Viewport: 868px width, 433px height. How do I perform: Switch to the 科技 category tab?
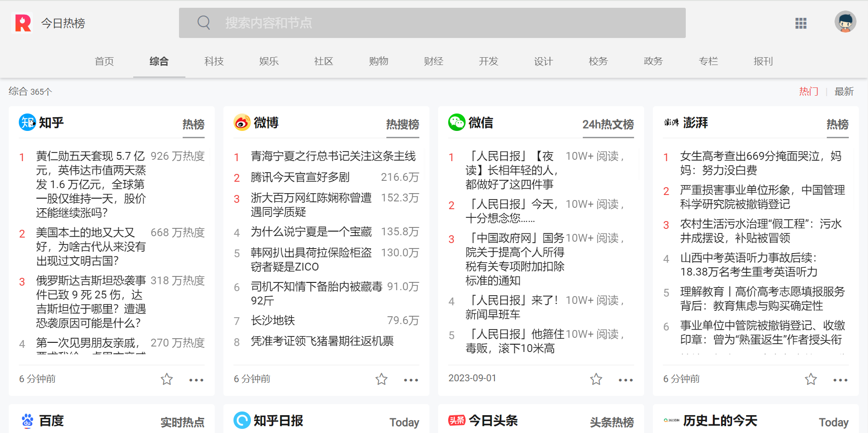[214, 61]
